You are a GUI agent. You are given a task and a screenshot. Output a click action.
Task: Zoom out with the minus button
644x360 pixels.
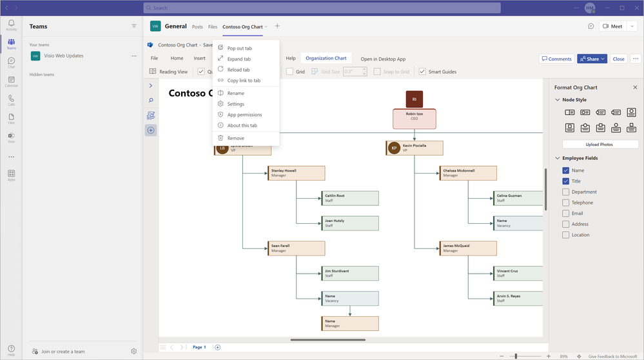coord(502,356)
